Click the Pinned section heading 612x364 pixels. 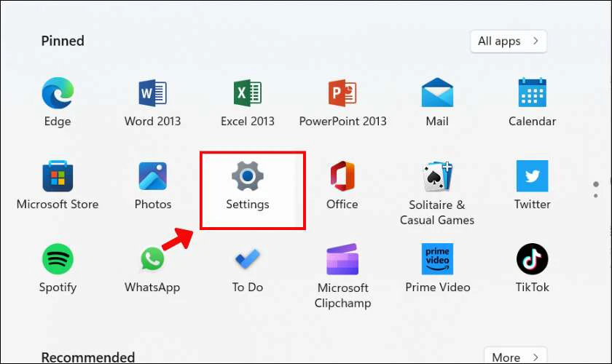pos(63,41)
